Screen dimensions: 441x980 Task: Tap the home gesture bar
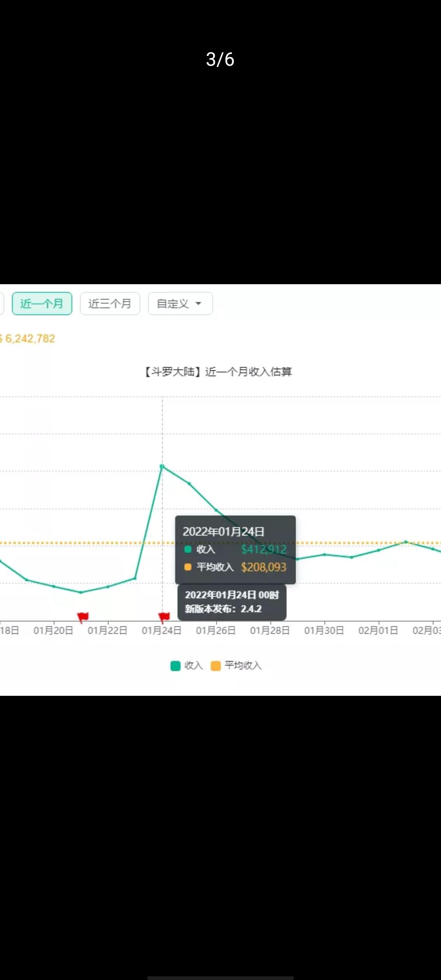tap(220, 978)
